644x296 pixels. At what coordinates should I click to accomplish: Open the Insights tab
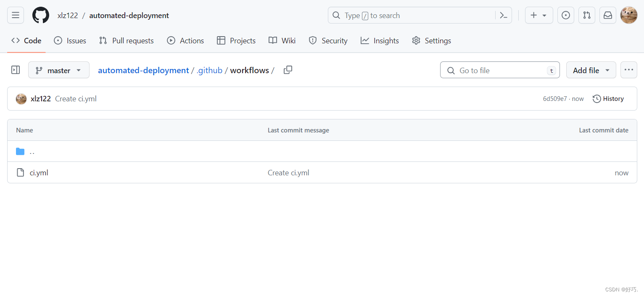380,40
